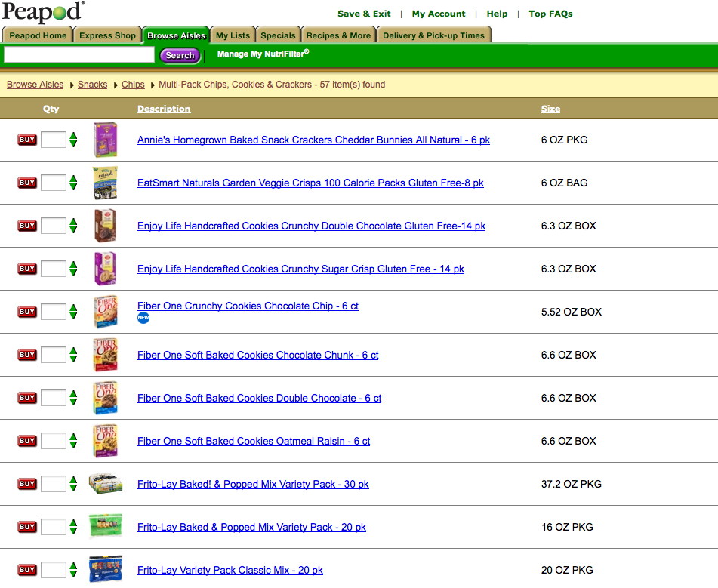Click BUY icon for Frito-Lay Classic Mix
Image resolution: width=718 pixels, height=588 pixels.
click(x=27, y=570)
